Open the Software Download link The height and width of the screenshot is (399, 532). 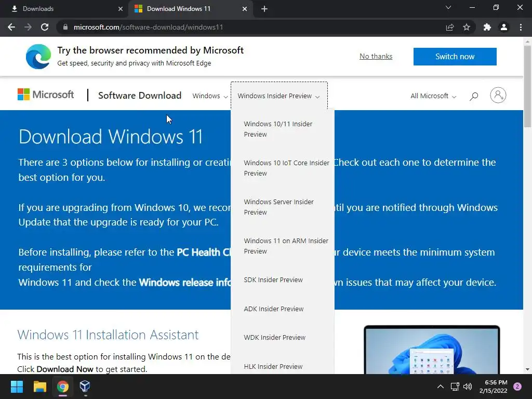point(140,96)
